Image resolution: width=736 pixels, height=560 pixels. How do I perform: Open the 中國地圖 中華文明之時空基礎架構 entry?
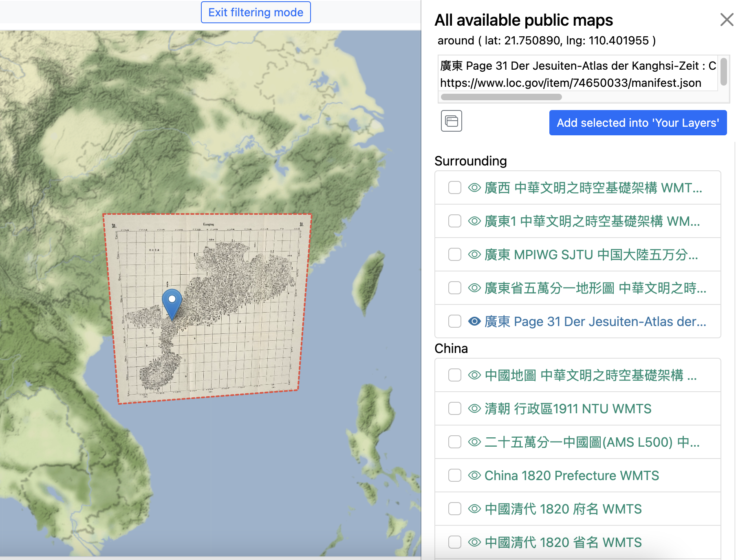591,375
